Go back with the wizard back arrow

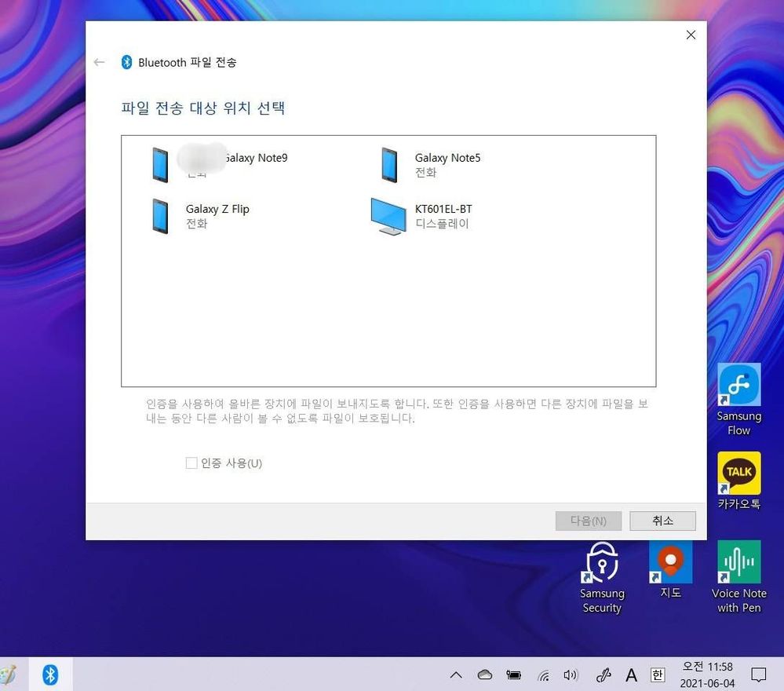99,62
